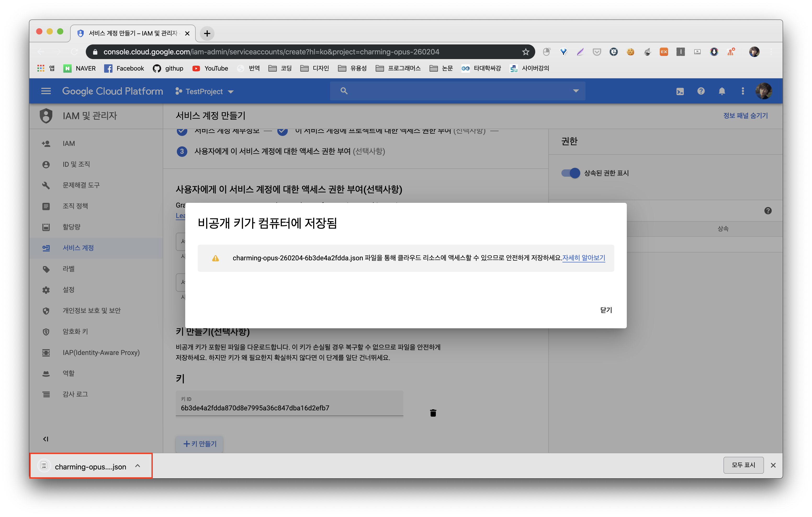Open the charming-opus json download chevron menu
The width and height of the screenshot is (812, 517).
click(x=138, y=466)
